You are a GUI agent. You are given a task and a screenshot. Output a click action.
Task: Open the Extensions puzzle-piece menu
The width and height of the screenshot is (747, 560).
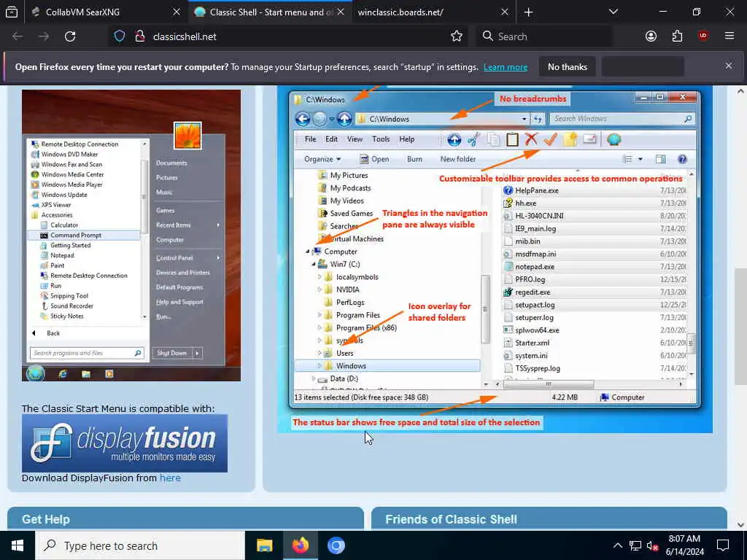coord(677,36)
